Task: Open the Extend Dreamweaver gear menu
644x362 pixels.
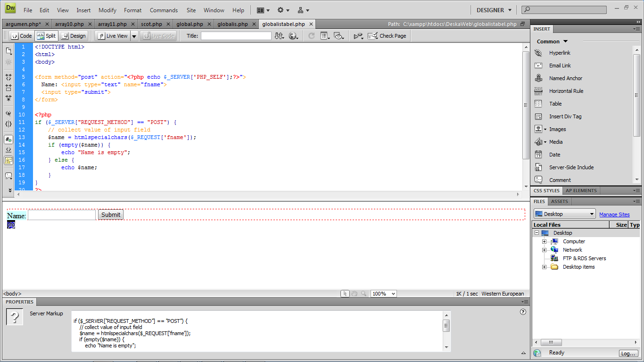Action: tap(283, 10)
